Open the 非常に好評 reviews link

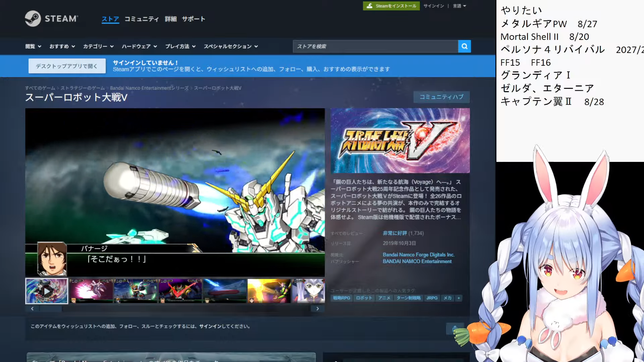point(395,233)
